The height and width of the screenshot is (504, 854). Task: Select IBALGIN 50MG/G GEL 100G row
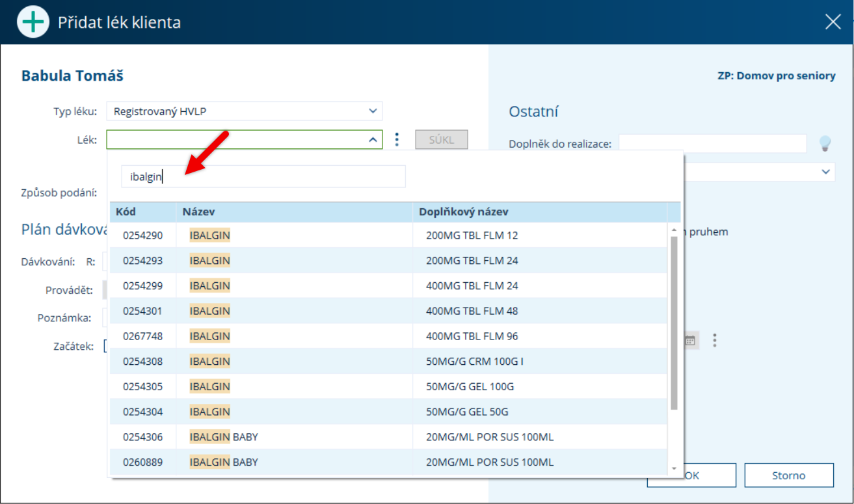point(388,386)
